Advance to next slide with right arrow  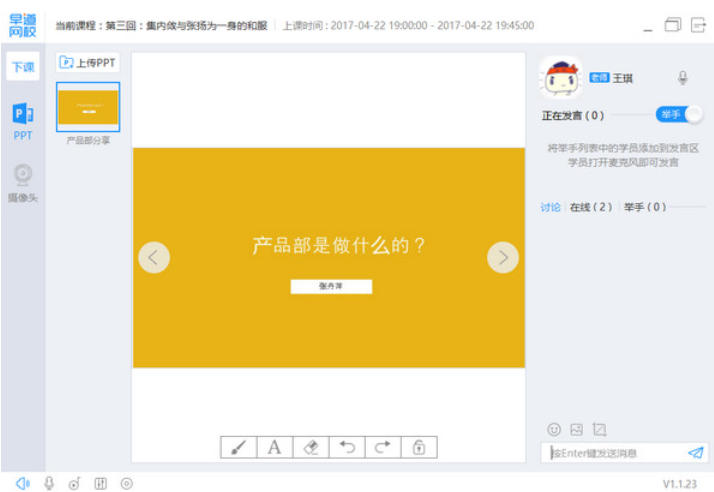click(x=503, y=257)
